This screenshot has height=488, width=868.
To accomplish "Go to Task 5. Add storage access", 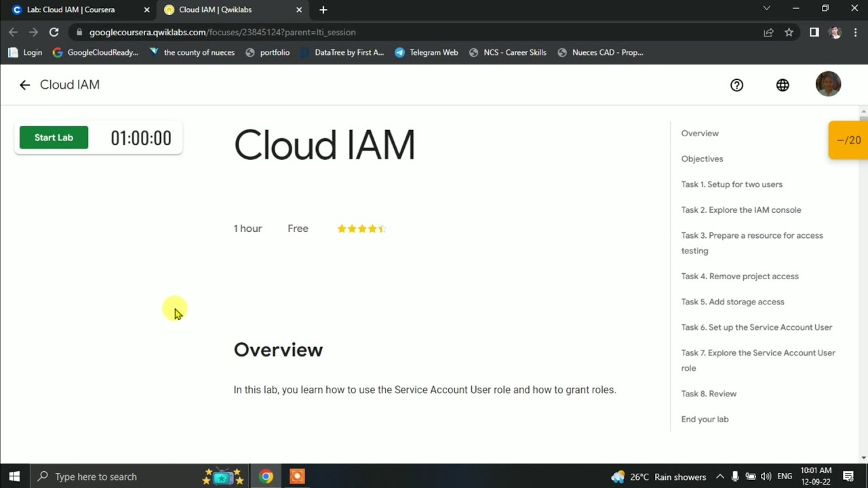I will 732,302.
